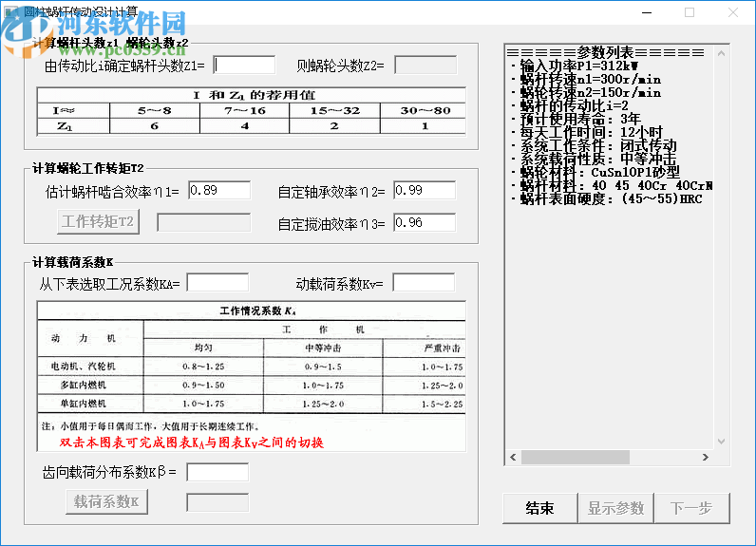Click the parameter list scroll down arrow

pos(721,442)
